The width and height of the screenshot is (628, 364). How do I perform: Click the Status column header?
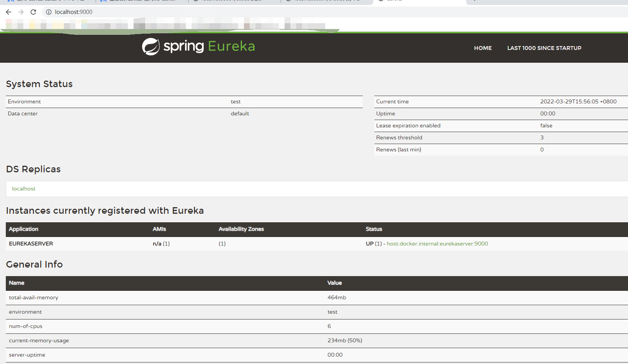pos(374,229)
